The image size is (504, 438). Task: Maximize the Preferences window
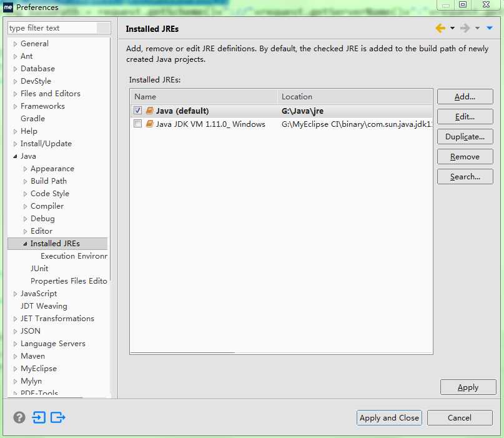pos(463,4)
